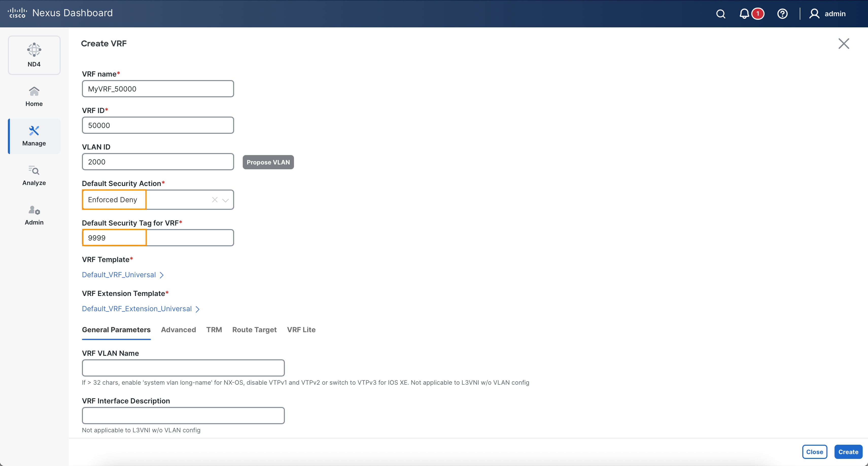Click the notification count badge
This screenshot has height=466, width=868.
click(758, 14)
